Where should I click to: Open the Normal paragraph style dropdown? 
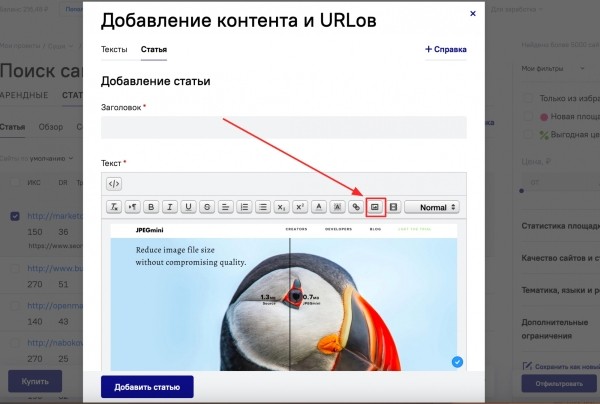click(x=432, y=207)
